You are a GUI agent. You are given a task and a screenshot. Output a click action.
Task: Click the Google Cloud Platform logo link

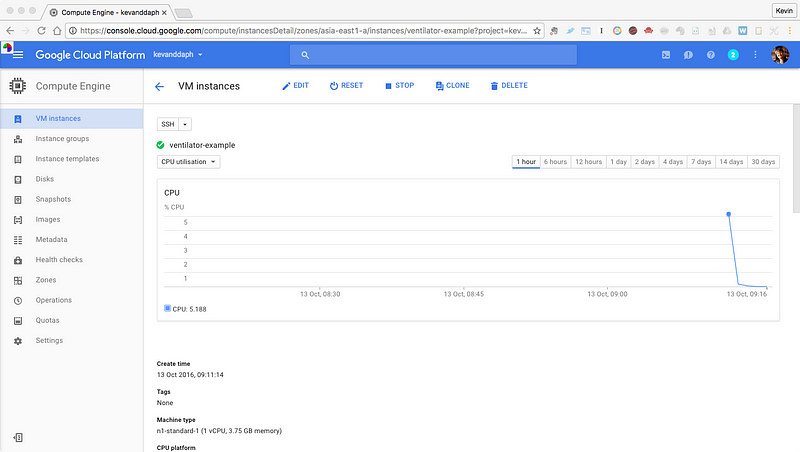pos(90,55)
